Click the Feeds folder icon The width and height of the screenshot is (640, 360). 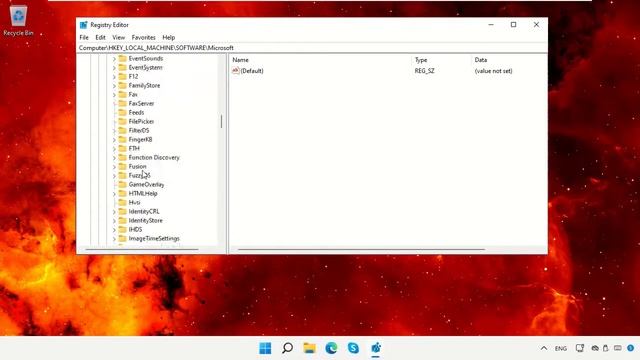click(x=122, y=112)
